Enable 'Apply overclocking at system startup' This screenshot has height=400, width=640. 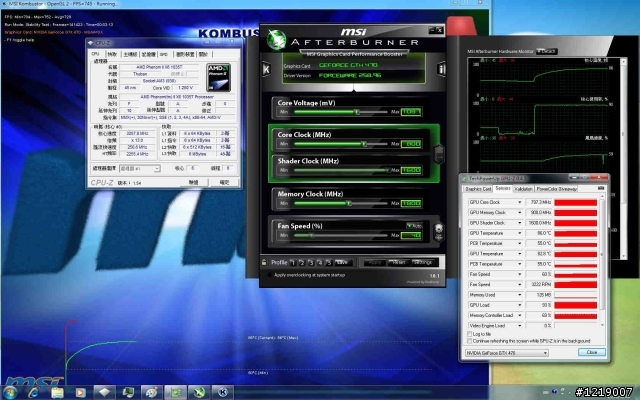coord(269,275)
